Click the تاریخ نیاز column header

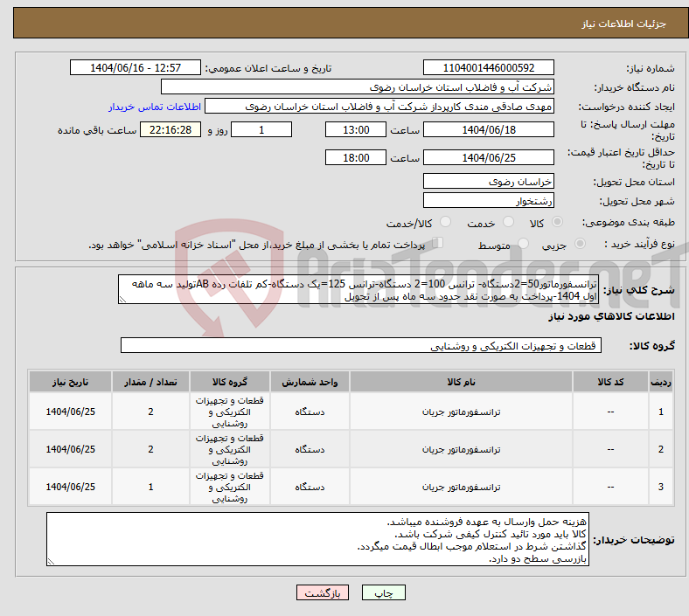[x=70, y=382]
